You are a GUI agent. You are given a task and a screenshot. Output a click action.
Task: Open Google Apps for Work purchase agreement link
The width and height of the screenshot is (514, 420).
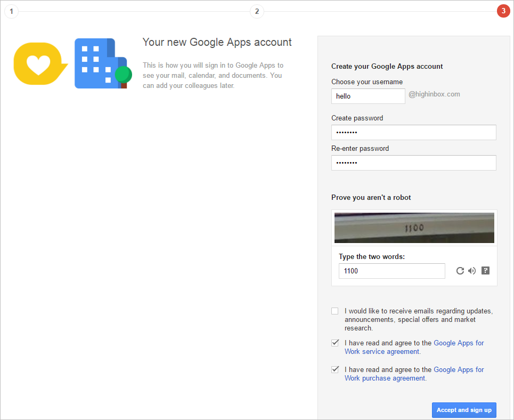tap(414, 374)
